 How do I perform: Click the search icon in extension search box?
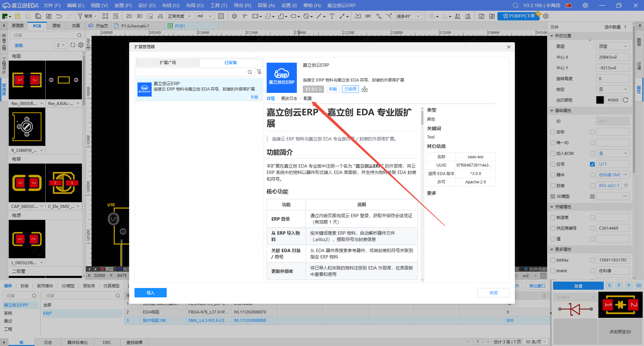click(250, 72)
